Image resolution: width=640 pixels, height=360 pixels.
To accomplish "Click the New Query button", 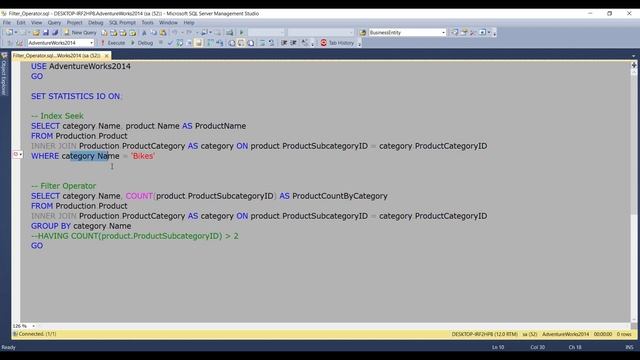I will 80,32.
